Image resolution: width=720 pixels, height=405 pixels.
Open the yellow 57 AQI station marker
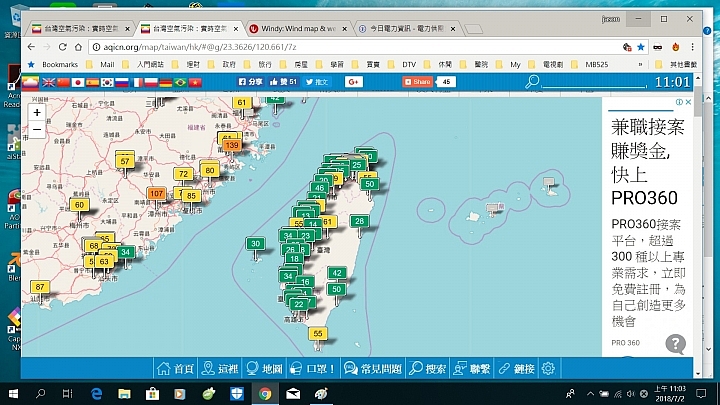(x=125, y=161)
